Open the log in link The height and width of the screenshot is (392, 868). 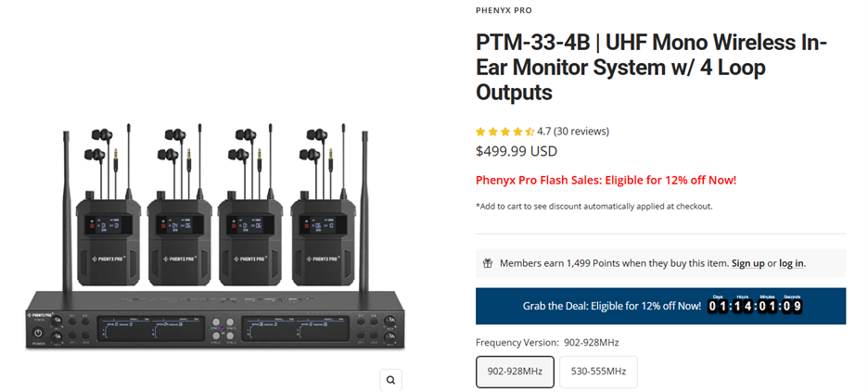[x=792, y=263]
